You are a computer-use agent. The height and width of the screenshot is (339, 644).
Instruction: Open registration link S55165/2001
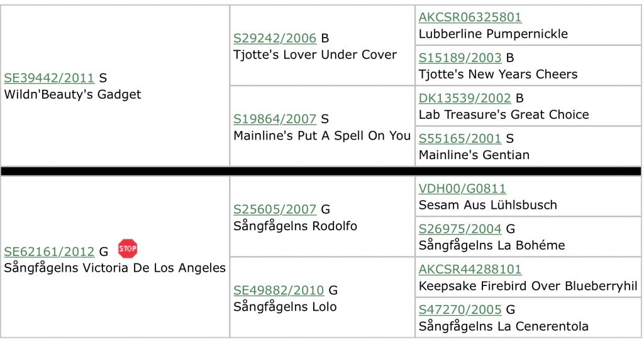[x=460, y=138]
